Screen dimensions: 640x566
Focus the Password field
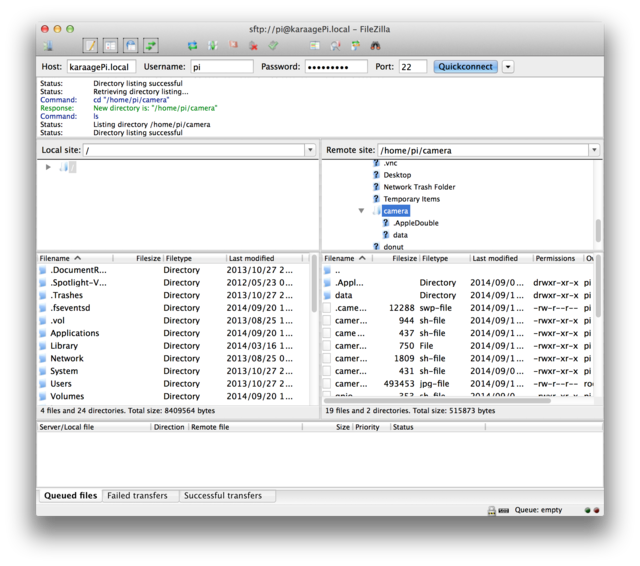click(x=336, y=67)
